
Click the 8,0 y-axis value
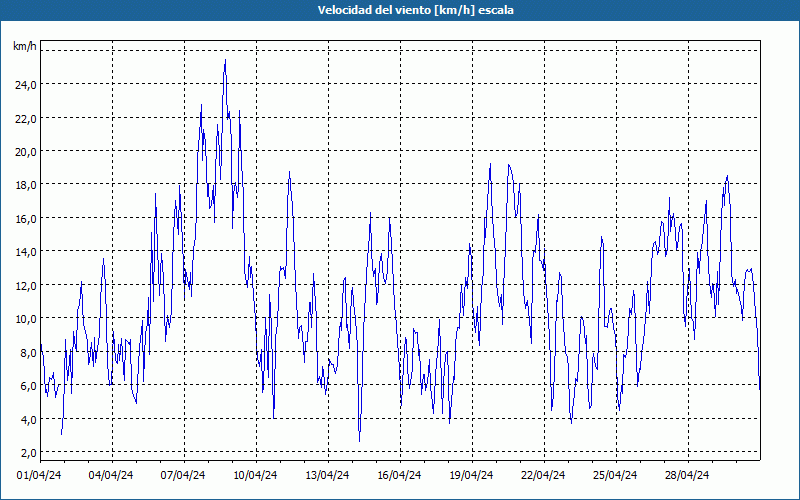pos(28,353)
